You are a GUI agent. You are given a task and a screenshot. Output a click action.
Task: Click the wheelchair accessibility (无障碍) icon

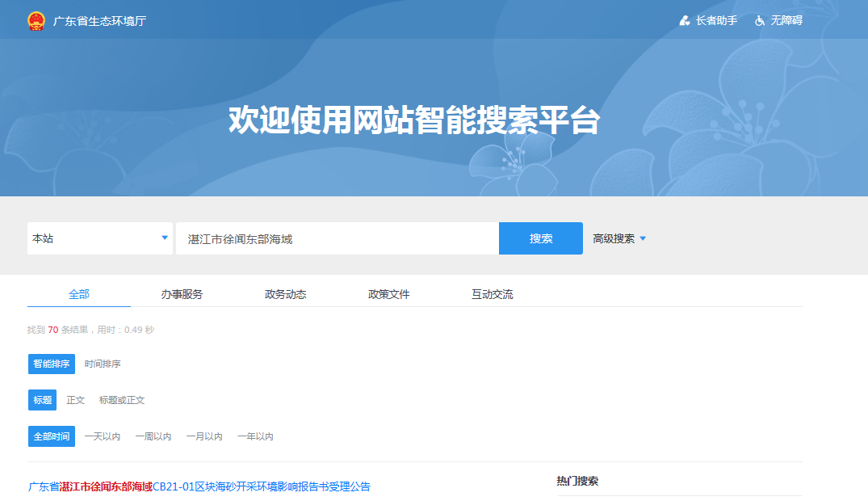pos(760,21)
